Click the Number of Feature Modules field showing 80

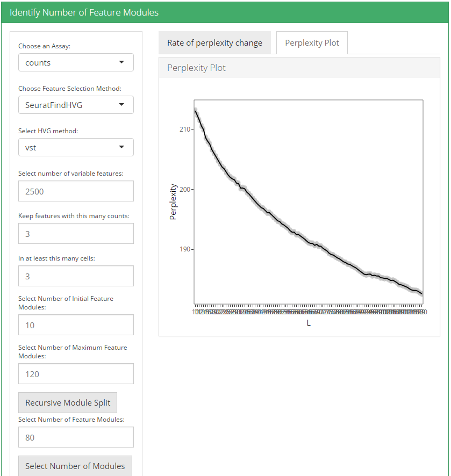coord(76,437)
